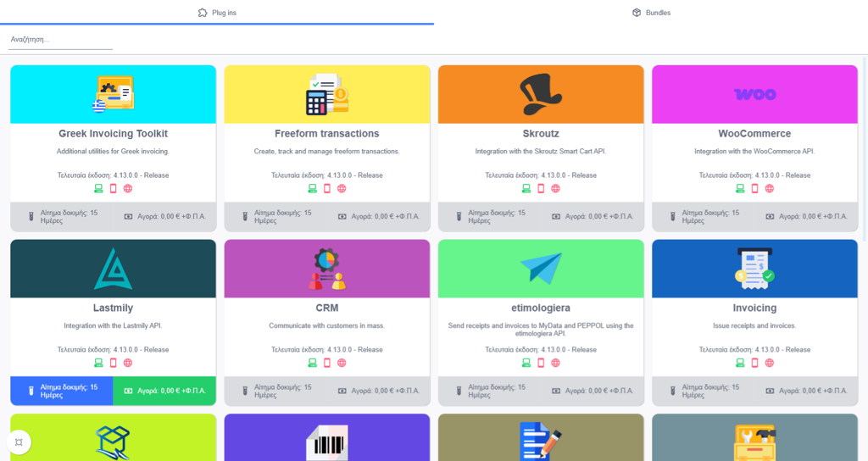This screenshot has height=461, width=868.
Task: Click web globe icon on Skroutz card
Action: (x=556, y=189)
